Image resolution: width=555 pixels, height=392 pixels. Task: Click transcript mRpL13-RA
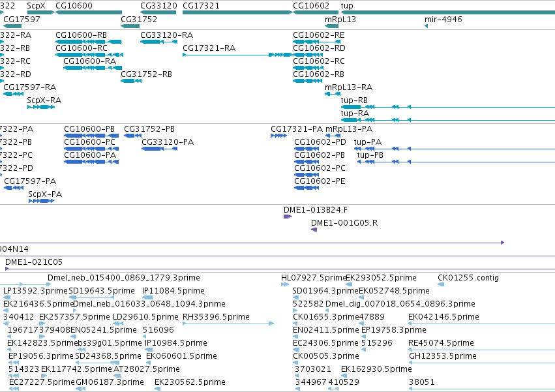pos(348,87)
